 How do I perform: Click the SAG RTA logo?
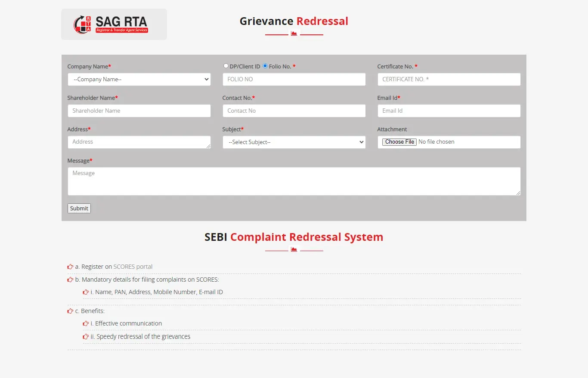114,25
